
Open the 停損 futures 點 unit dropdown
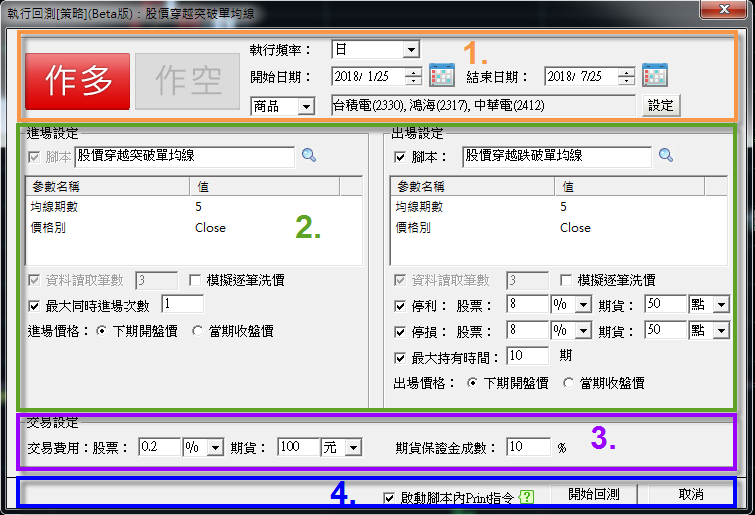coord(721,331)
